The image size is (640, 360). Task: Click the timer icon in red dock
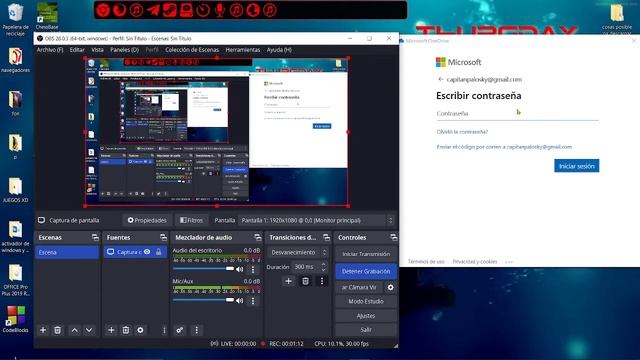pos(203,10)
